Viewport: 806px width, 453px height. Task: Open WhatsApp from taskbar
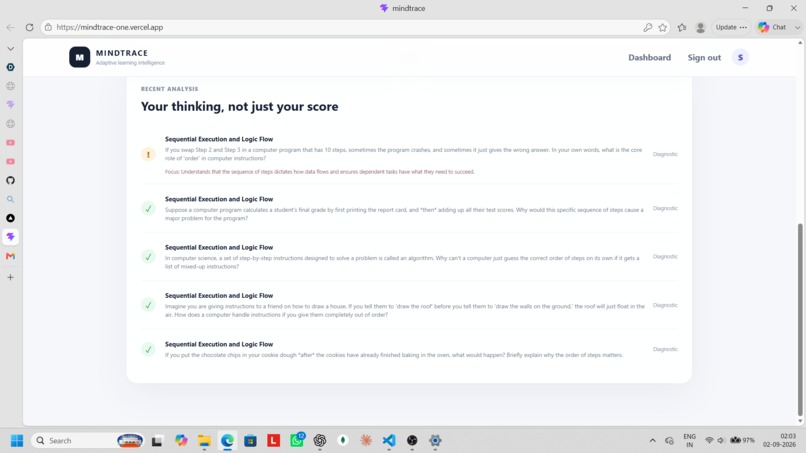click(297, 440)
